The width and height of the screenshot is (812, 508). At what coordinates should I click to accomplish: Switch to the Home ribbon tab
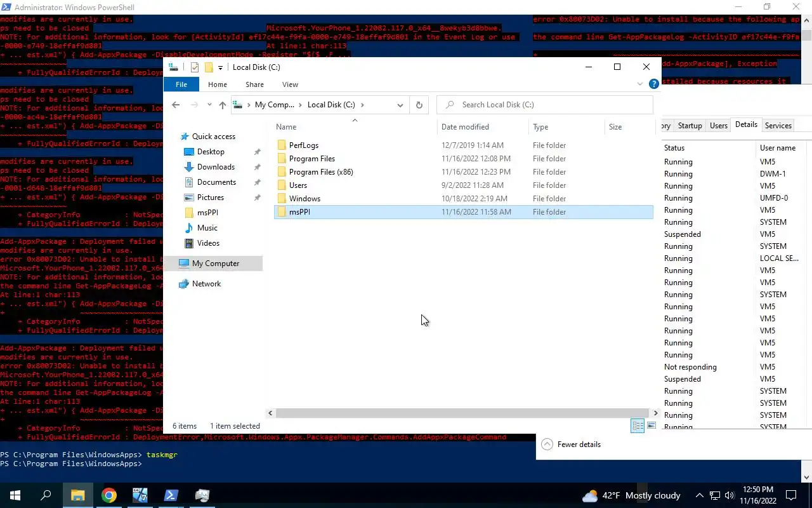(x=217, y=84)
